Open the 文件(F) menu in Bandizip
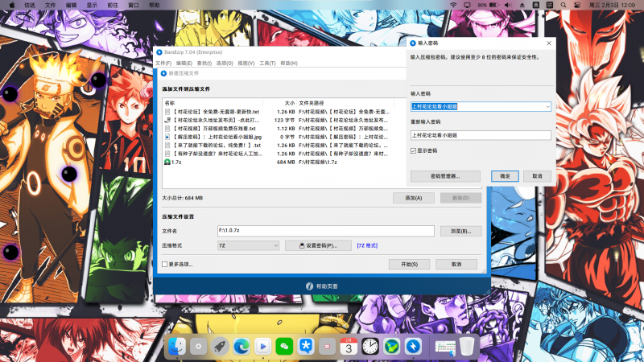 pyautogui.click(x=163, y=63)
